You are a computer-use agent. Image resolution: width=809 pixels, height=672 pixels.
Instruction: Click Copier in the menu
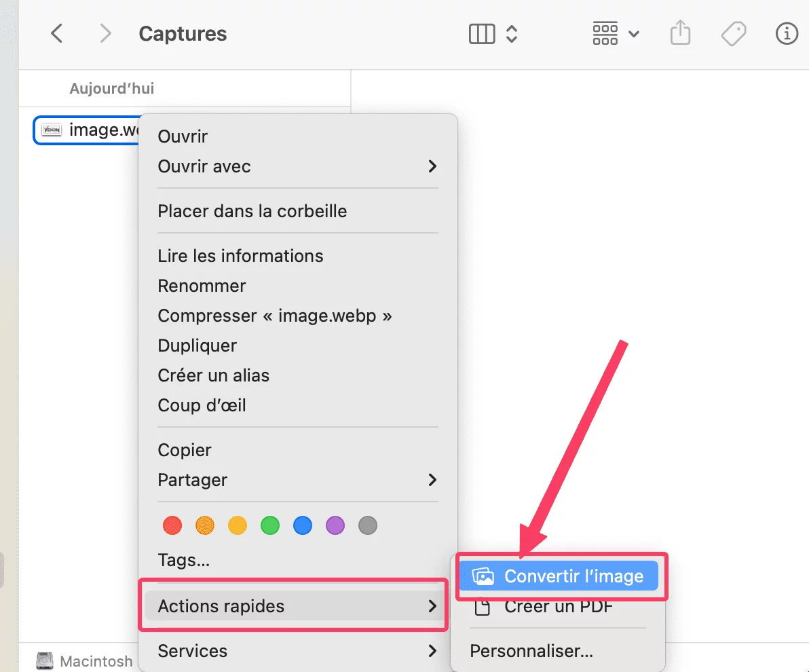pyautogui.click(x=297, y=450)
